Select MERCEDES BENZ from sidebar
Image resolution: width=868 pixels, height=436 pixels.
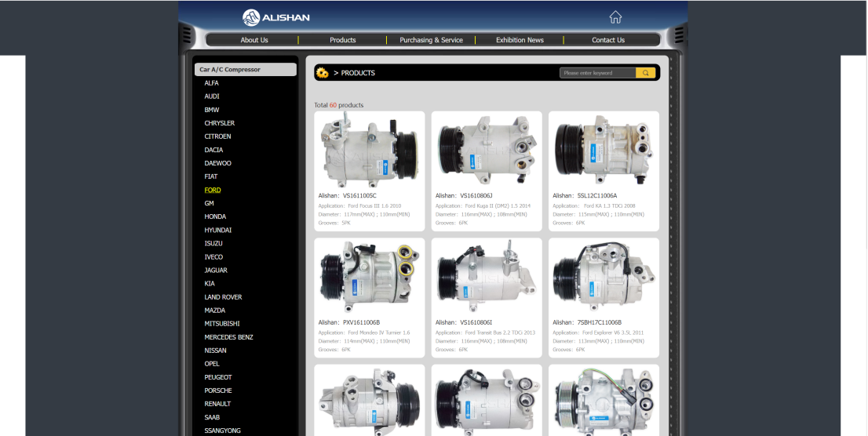[228, 337]
